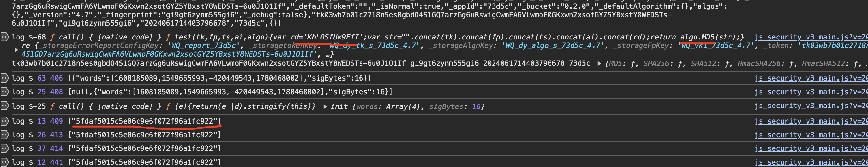Click the logpoint icon on the '13 409' row
This screenshot has height=167, width=868.
coord(5,121)
